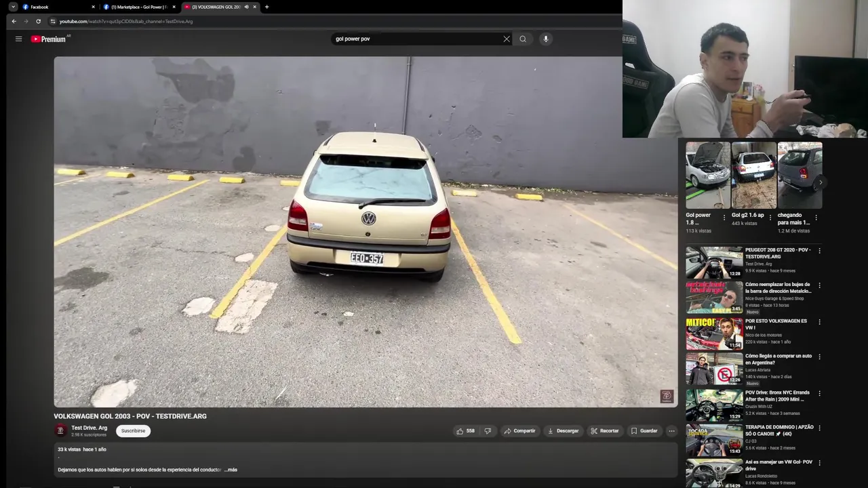This screenshot has width=868, height=488.
Task: Subscribe with the Suscribirse button
Action: coord(133,431)
